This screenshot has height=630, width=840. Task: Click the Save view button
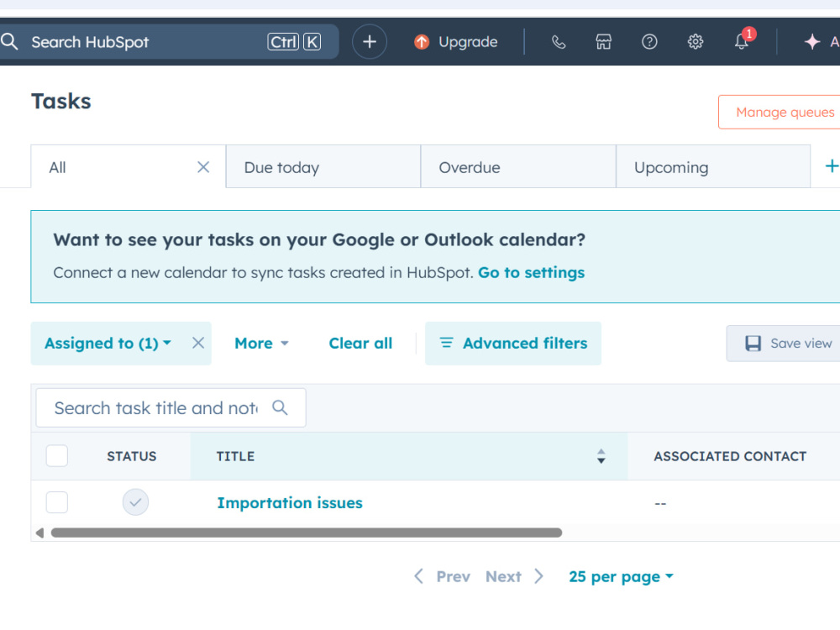click(785, 344)
